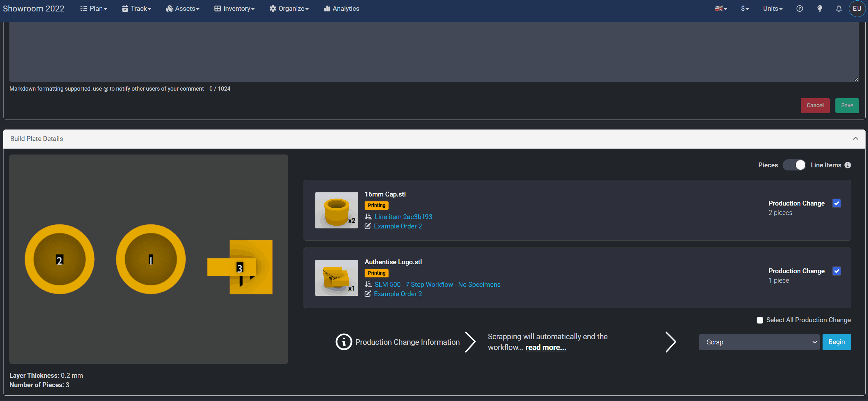
Task: Open the notifications bell
Action: click(x=839, y=9)
